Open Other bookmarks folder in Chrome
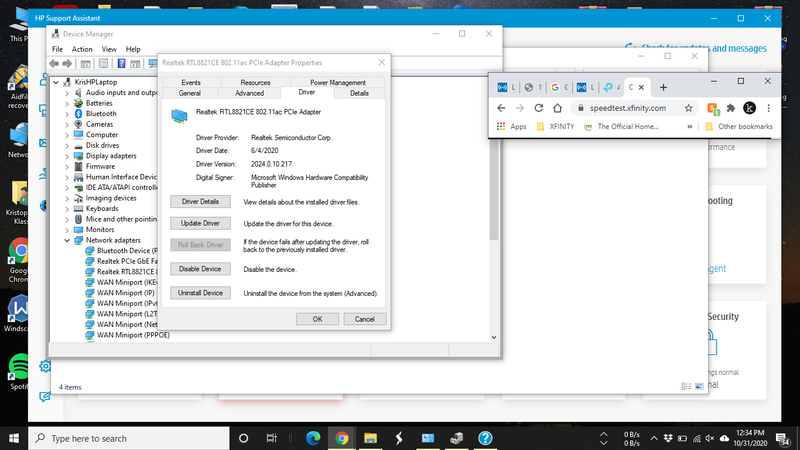Viewport: 800px width, 450px height. (x=739, y=127)
